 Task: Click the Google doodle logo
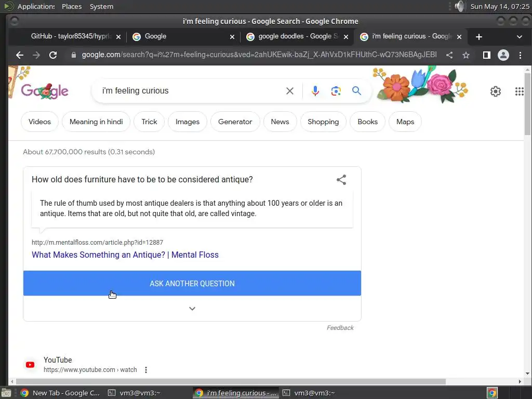click(45, 91)
